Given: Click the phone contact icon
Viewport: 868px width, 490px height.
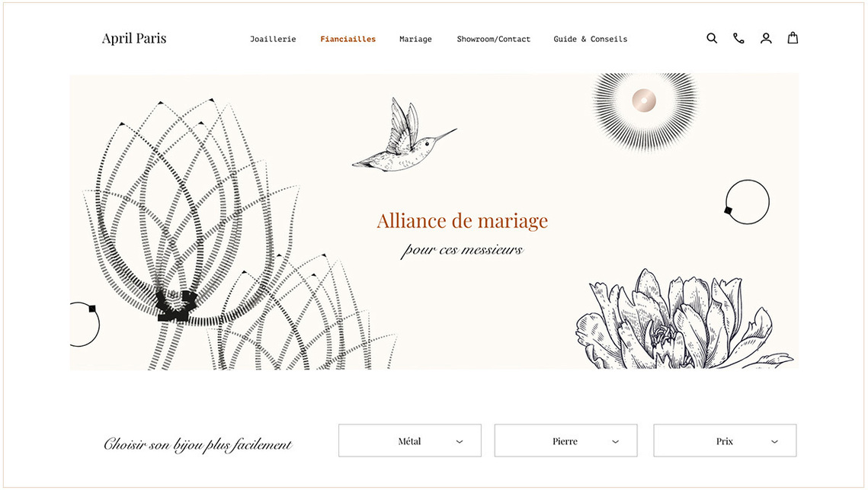Looking at the screenshot, I should click(x=738, y=38).
